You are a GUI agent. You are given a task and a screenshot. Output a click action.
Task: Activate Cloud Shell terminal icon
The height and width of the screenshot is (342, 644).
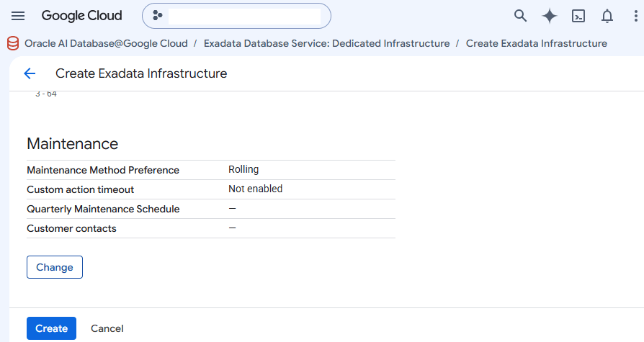click(578, 16)
